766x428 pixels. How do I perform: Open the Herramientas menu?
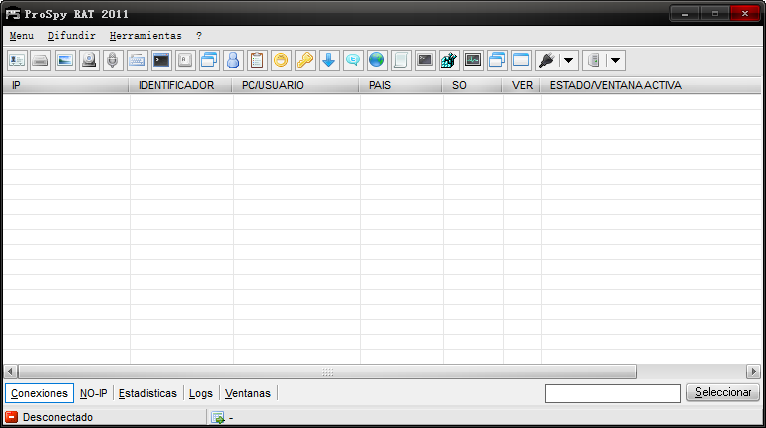145,35
